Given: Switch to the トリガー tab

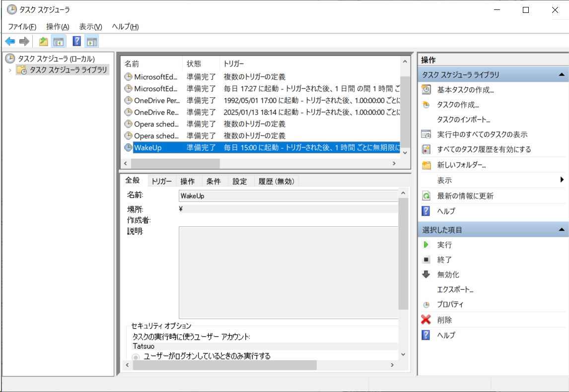Looking at the screenshot, I should [x=161, y=181].
